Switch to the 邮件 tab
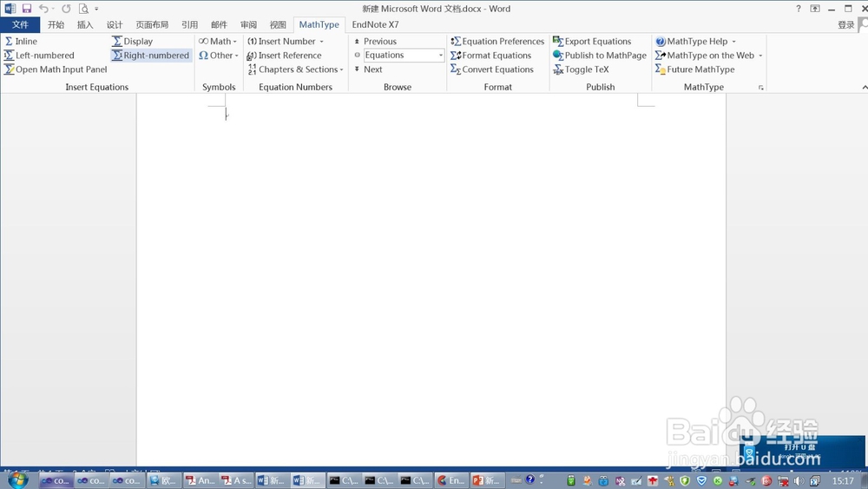The height and width of the screenshot is (489, 868). [220, 24]
